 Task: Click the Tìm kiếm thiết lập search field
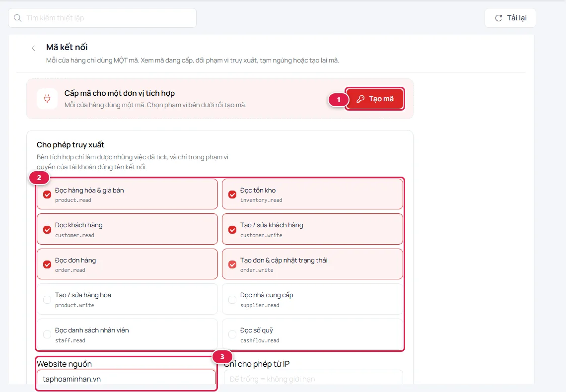pyautogui.click(x=102, y=18)
